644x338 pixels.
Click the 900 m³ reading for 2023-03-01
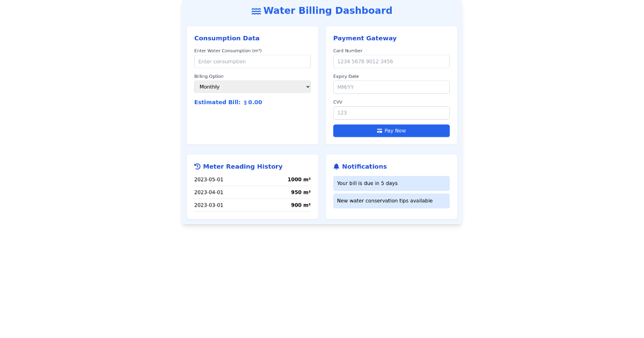click(x=301, y=205)
